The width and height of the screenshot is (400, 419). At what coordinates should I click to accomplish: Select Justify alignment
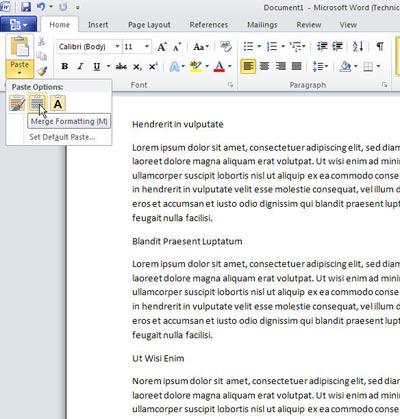point(296,66)
